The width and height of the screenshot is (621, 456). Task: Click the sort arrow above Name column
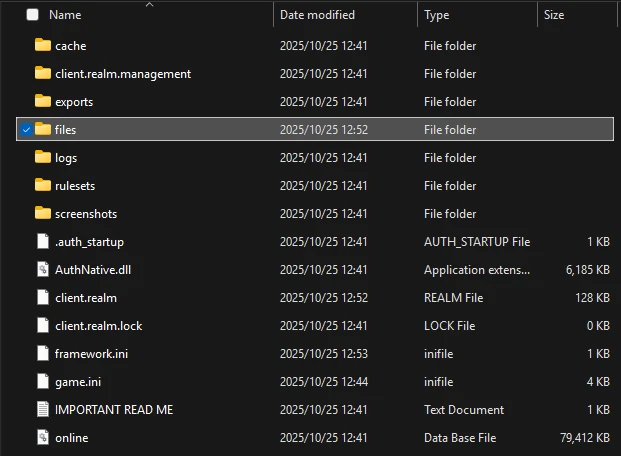(150, 5)
